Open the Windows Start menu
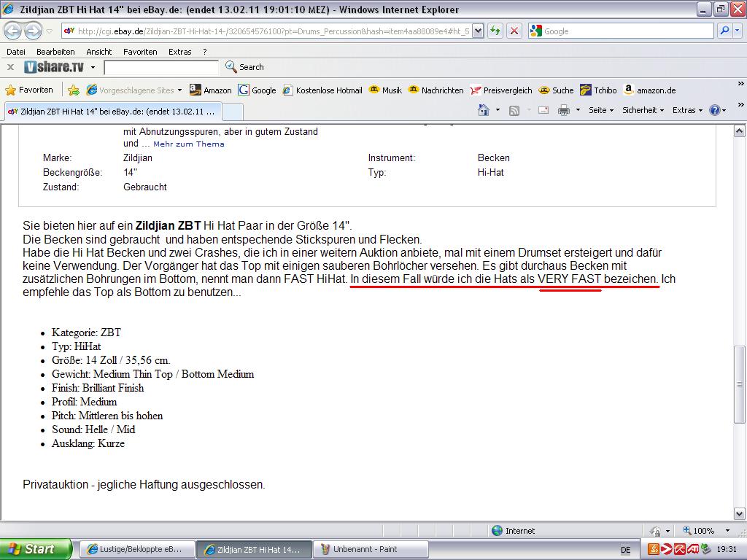This screenshot has height=560, width=747. pos(36,549)
